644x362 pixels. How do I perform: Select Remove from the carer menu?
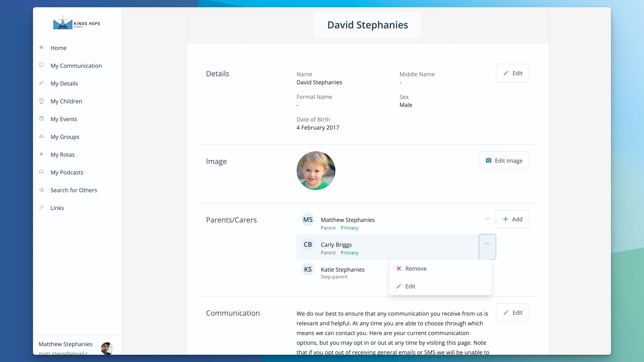440,268
